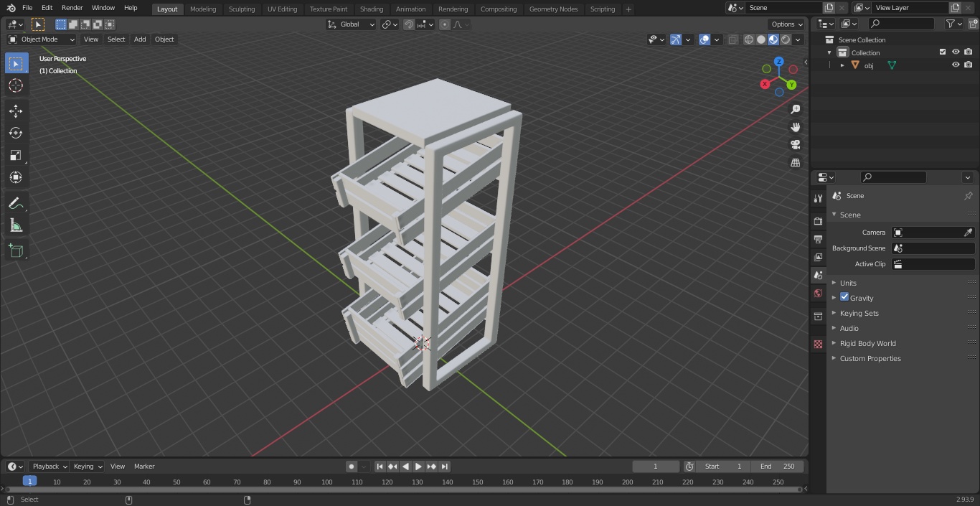The width and height of the screenshot is (980, 506).
Task: Open Global transform orientation dropdown
Action: click(x=351, y=24)
